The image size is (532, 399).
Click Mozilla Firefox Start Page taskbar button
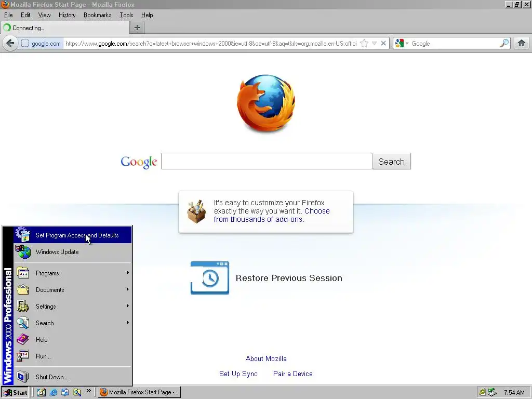(x=139, y=392)
